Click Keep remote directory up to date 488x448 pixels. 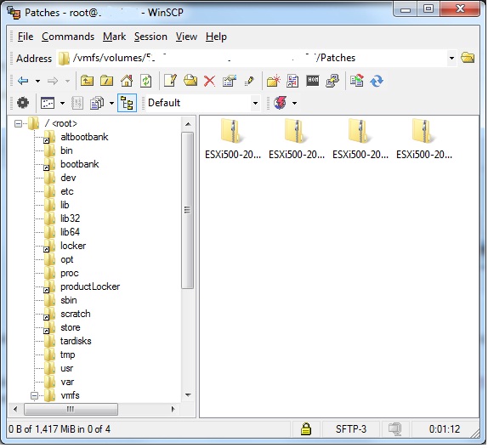point(377,81)
